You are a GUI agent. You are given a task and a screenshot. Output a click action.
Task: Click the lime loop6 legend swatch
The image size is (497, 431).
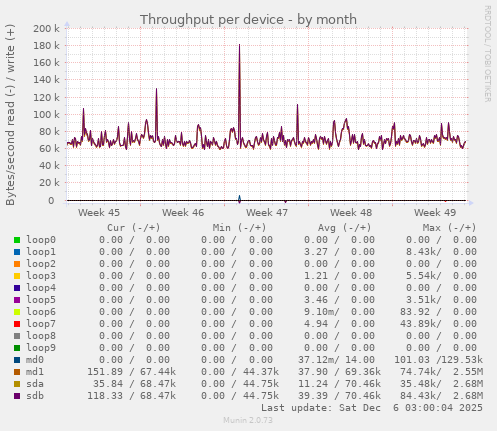coord(17,312)
